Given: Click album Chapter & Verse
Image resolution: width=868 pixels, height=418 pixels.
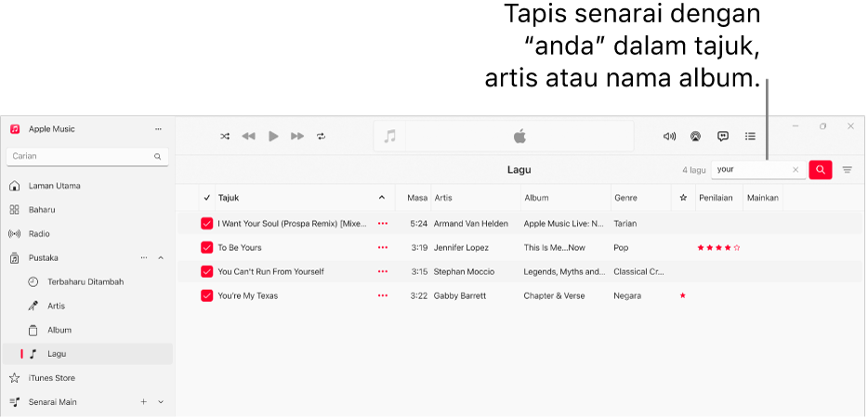Looking at the screenshot, I should (554, 295).
